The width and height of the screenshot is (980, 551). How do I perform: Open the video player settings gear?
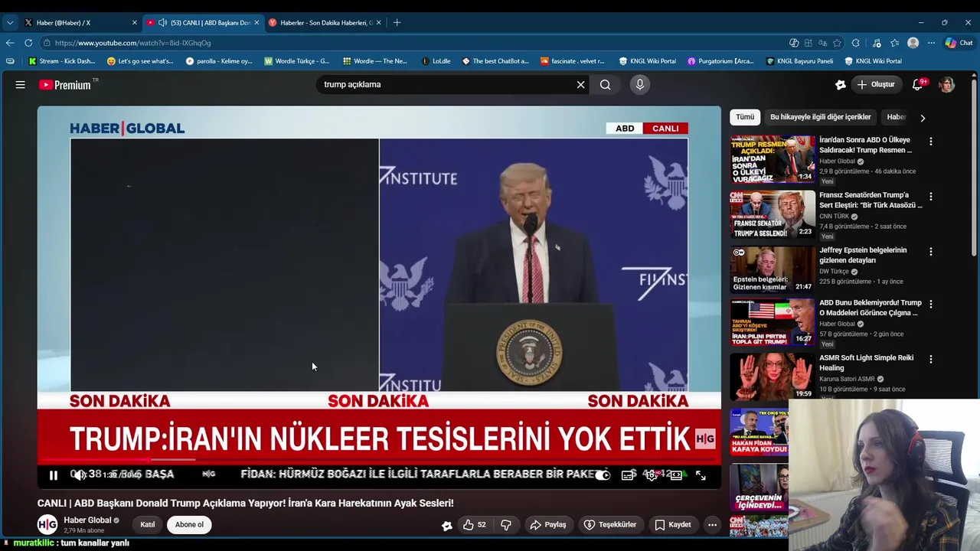point(652,475)
